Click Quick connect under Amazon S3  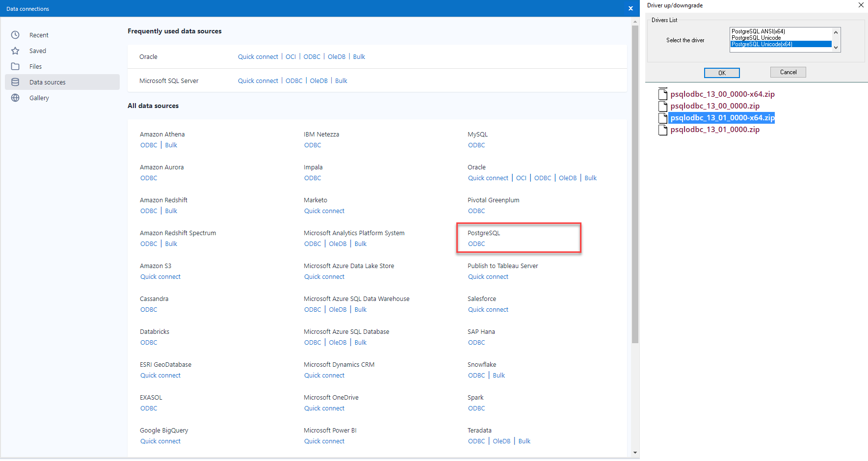coord(160,277)
